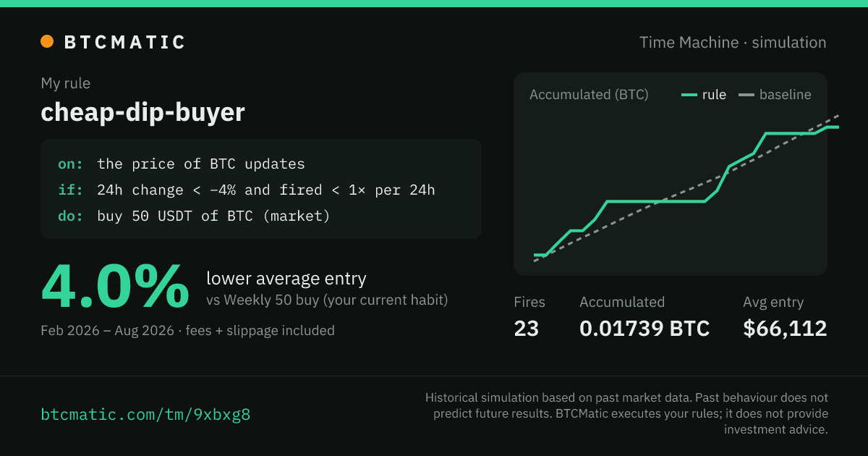The image size is (868, 456).
Task: Open the btcmatic.com/tm/9xbxg8 link
Action: [x=145, y=415]
